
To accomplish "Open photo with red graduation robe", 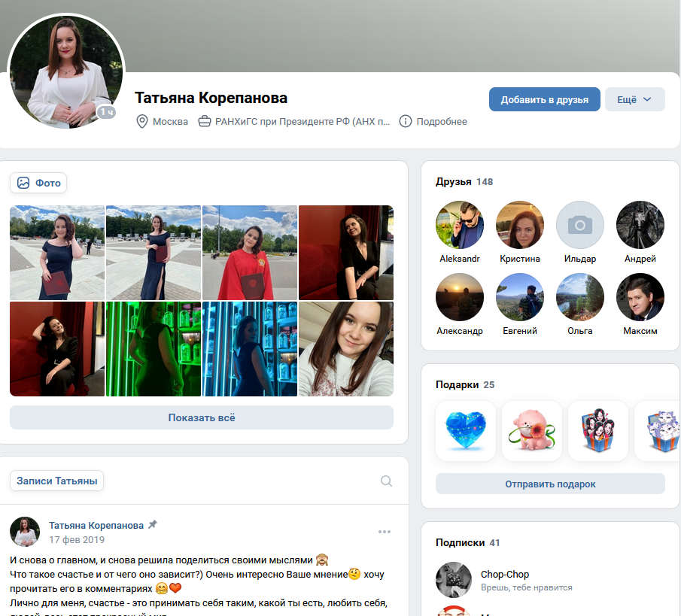I will click(x=250, y=253).
